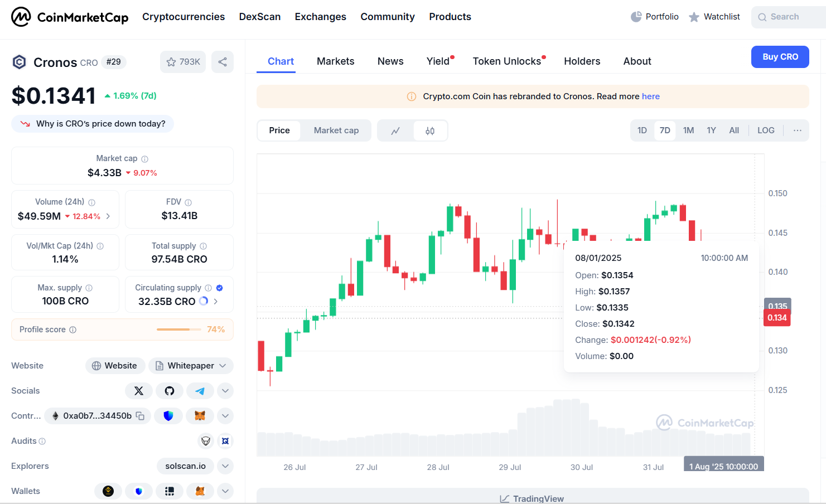Click the share icon next to watchlist count

click(223, 62)
